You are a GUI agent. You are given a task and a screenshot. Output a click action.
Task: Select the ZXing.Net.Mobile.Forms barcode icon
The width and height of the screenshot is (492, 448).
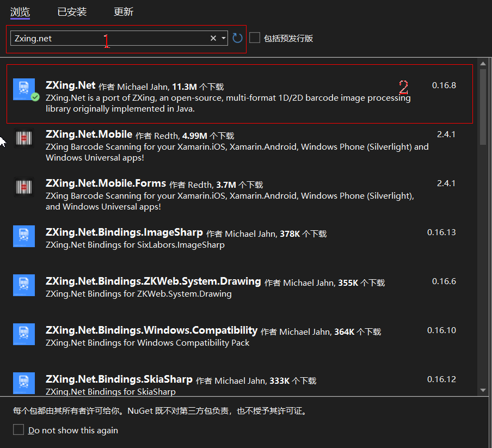pyautogui.click(x=24, y=187)
